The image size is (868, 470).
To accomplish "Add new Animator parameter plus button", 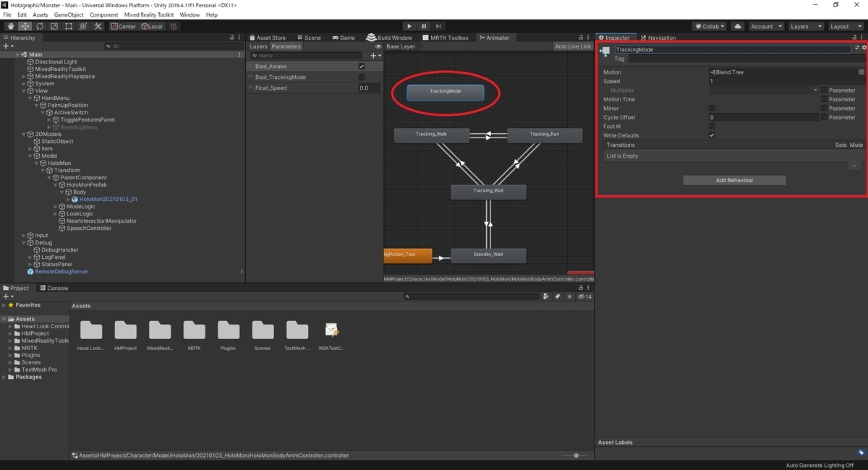I will 375,56.
